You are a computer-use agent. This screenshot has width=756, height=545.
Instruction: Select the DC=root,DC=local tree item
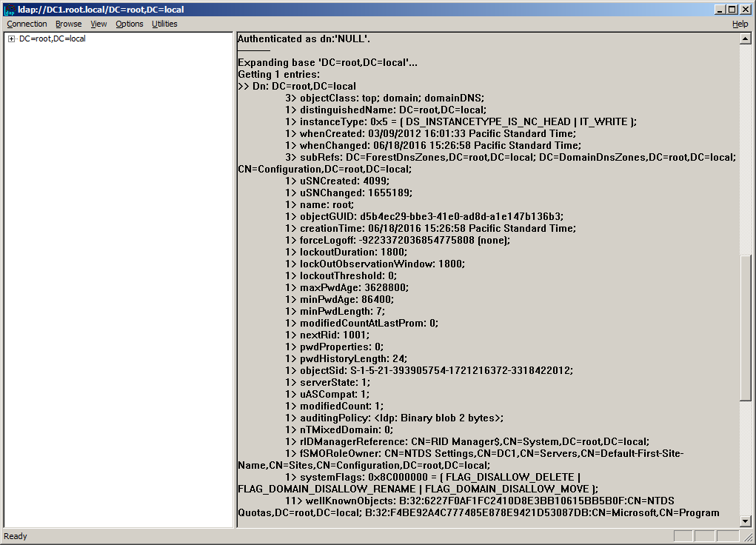click(52, 39)
